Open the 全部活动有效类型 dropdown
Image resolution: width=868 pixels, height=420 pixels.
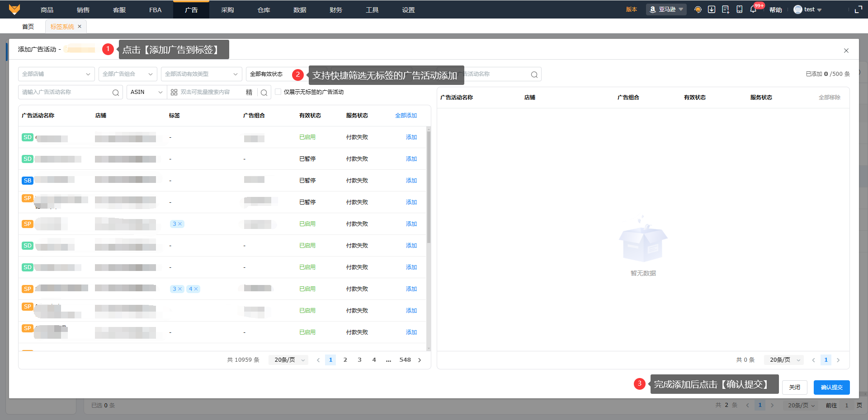[x=202, y=74]
